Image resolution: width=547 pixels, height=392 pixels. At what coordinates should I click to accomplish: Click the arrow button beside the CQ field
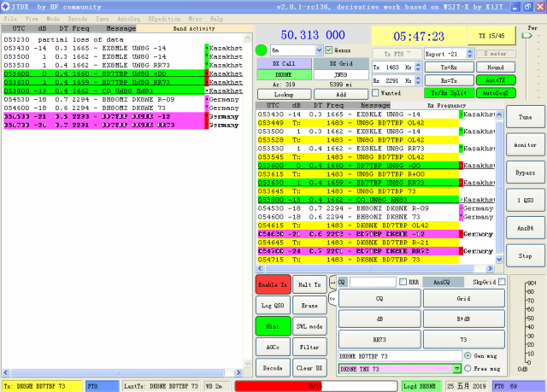[332, 282]
